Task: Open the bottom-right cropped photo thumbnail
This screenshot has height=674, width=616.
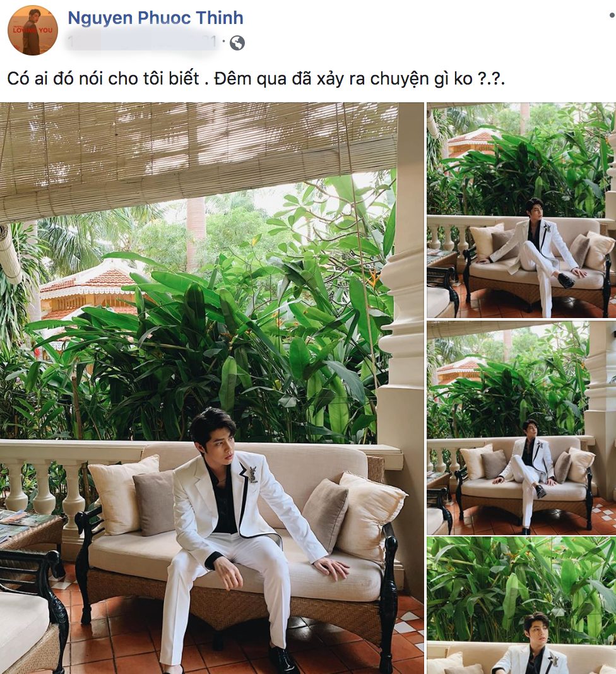Action: (x=521, y=606)
